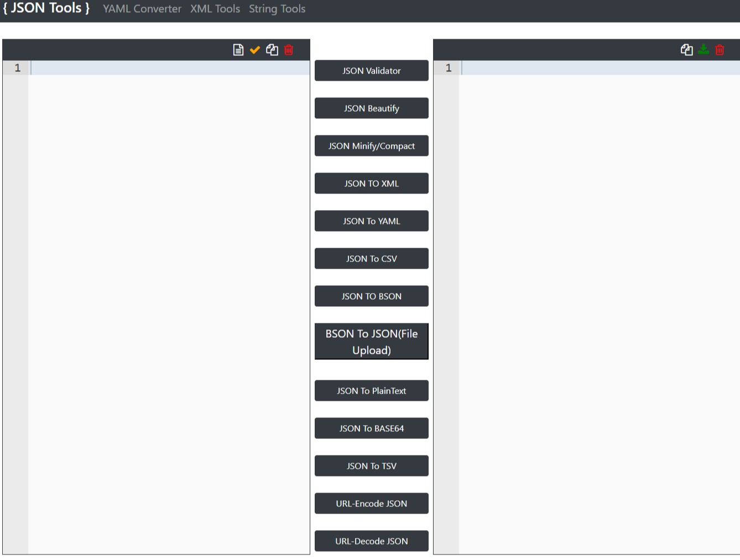740x560 pixels.
Task: Run the JSON Validator
Action: 371,70
